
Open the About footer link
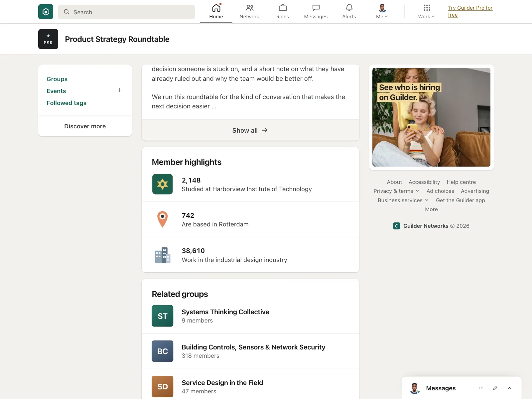(394, 182)
